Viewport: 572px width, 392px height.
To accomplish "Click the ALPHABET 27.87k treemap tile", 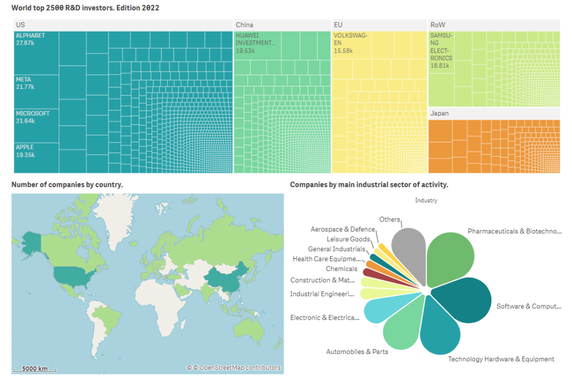I will [x=37, y=53].
